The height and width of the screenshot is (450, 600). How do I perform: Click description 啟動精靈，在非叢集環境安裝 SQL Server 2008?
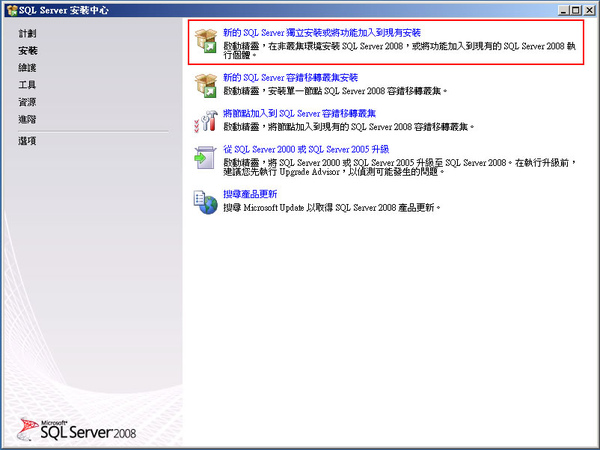click(x=399, y=51)
